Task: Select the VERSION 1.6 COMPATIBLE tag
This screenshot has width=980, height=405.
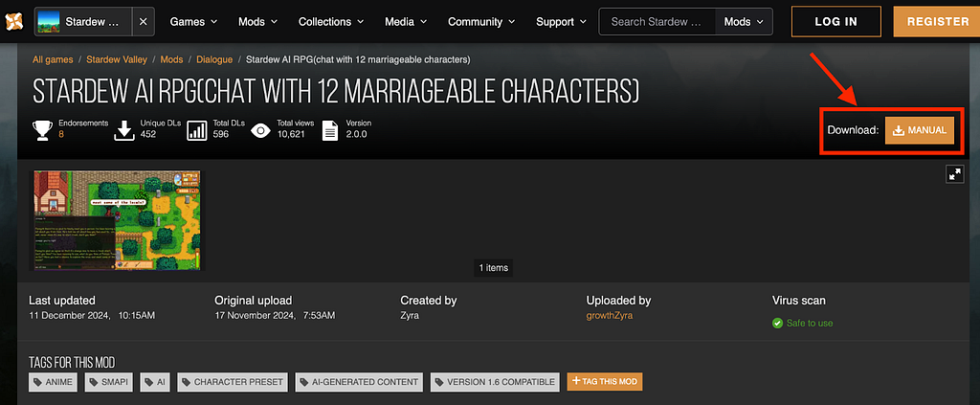Action: (495, 382)
